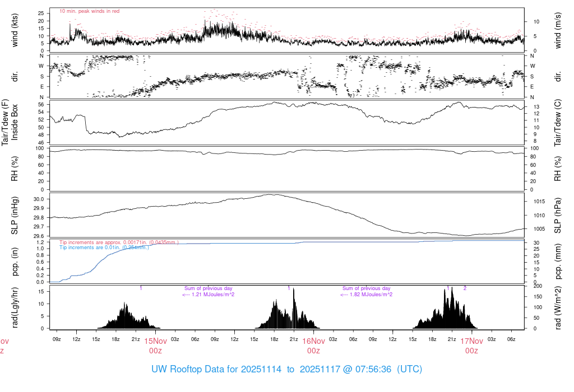
Task: Select the "rad(Lgly/hr)" axis label
Action: pyautogui.click(x=15, y=307)
